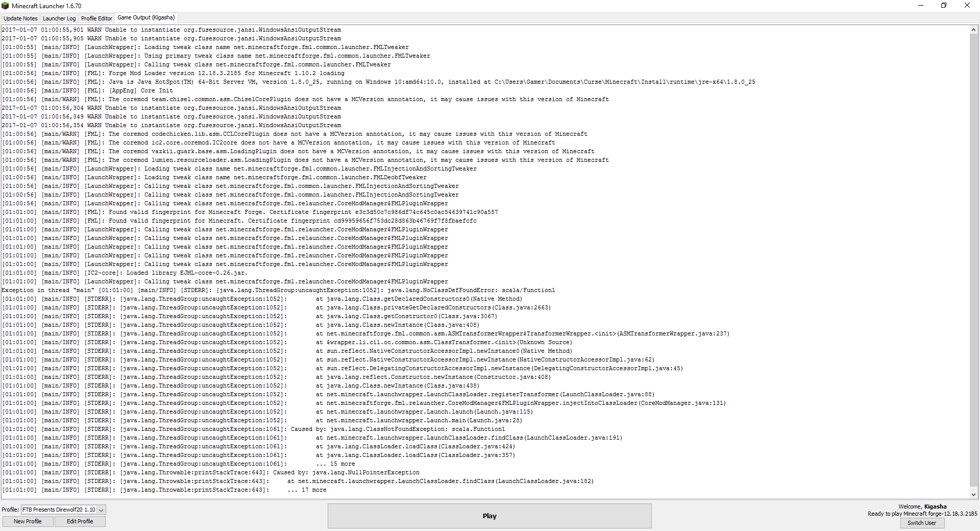Click the vazkii.quark LoadingPlugin warning line
Viewport: 980px width, 531px height.
pos(298,151)
